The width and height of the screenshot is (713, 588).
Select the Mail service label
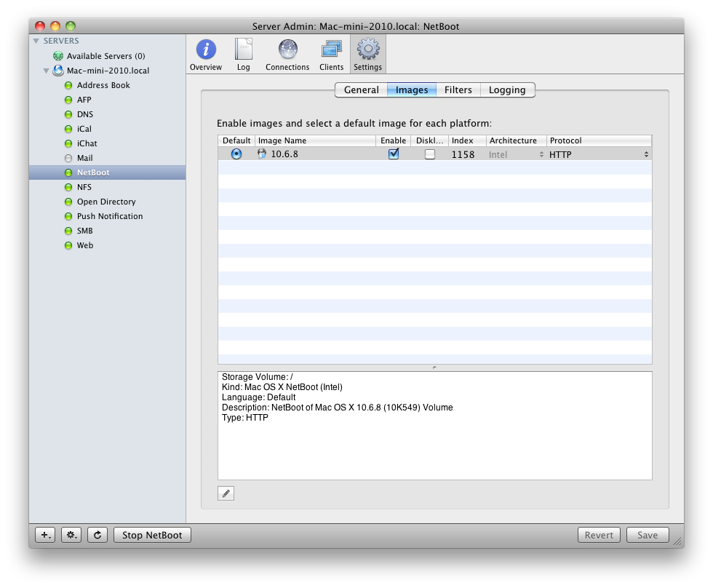84,158
